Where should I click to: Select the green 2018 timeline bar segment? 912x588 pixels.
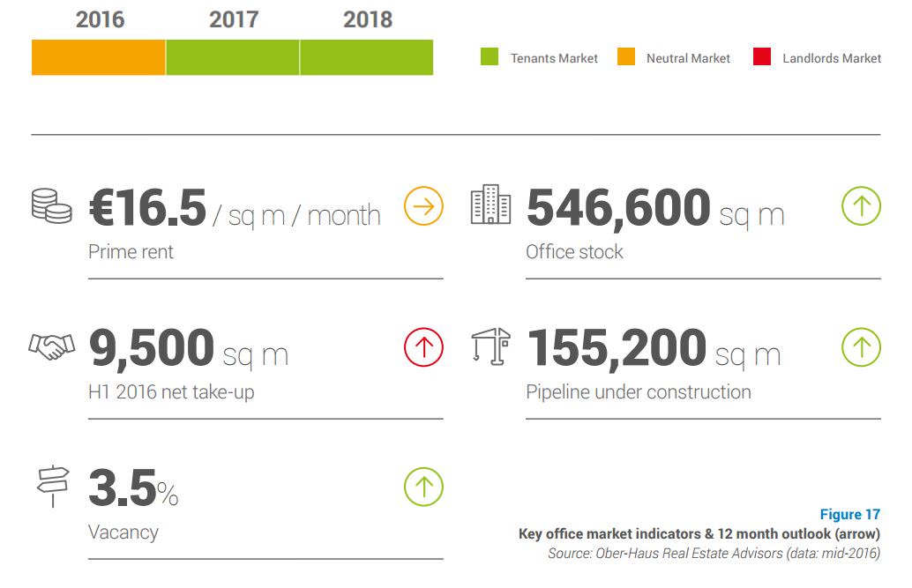(366, 57)
